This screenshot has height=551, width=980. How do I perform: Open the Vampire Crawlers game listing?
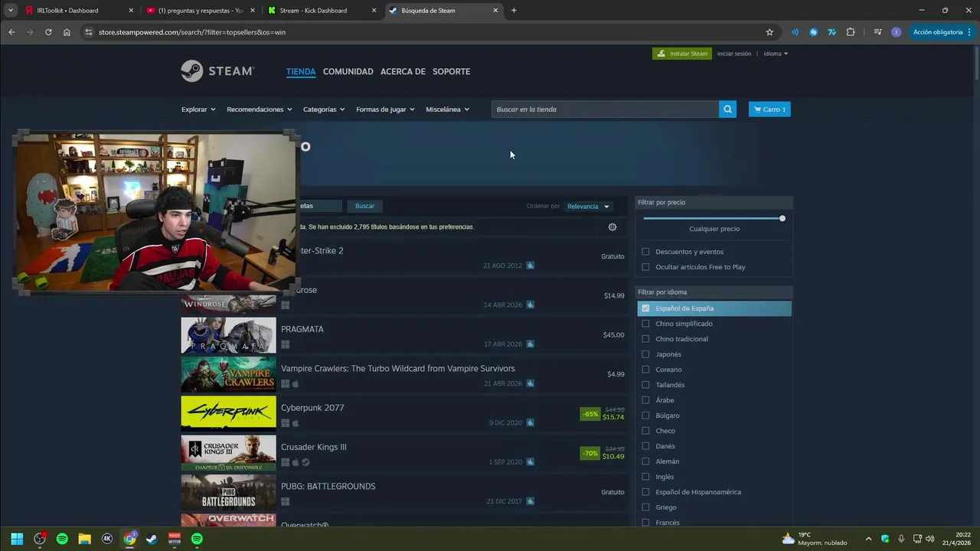pos(404,374)
